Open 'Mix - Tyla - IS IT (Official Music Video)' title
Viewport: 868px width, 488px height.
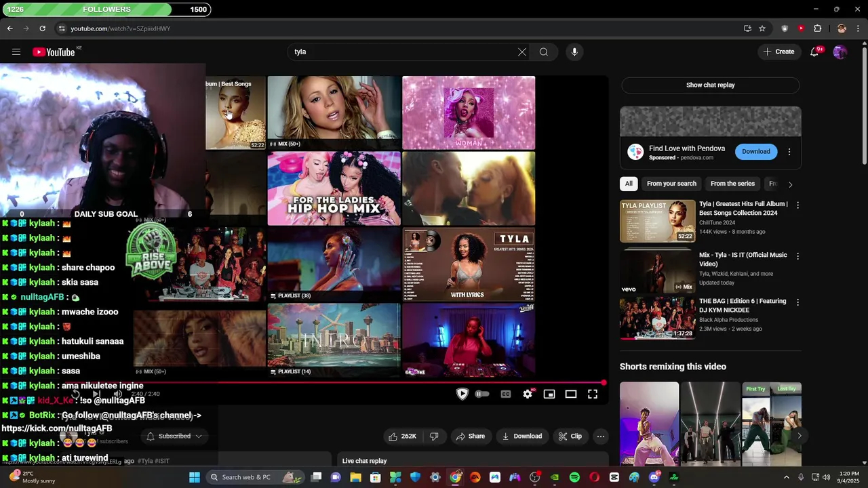point(743,260)
